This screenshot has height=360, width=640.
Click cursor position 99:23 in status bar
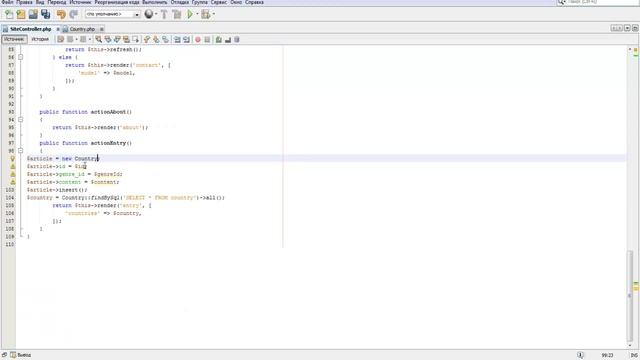(607, 356)
